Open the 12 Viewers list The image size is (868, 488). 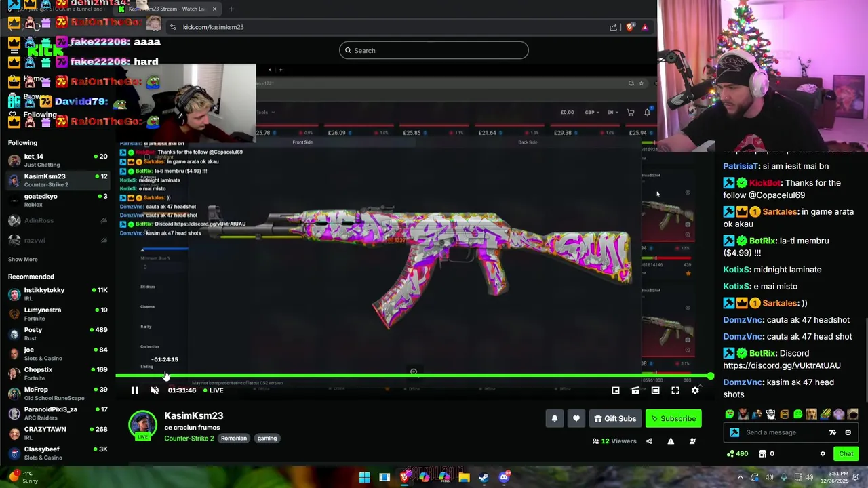tap(614, 441)
